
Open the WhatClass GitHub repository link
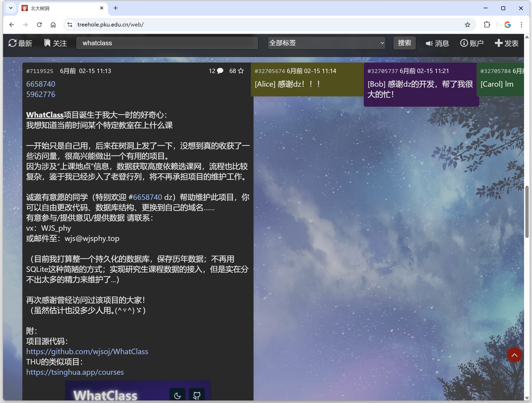[x=87, y=352]
